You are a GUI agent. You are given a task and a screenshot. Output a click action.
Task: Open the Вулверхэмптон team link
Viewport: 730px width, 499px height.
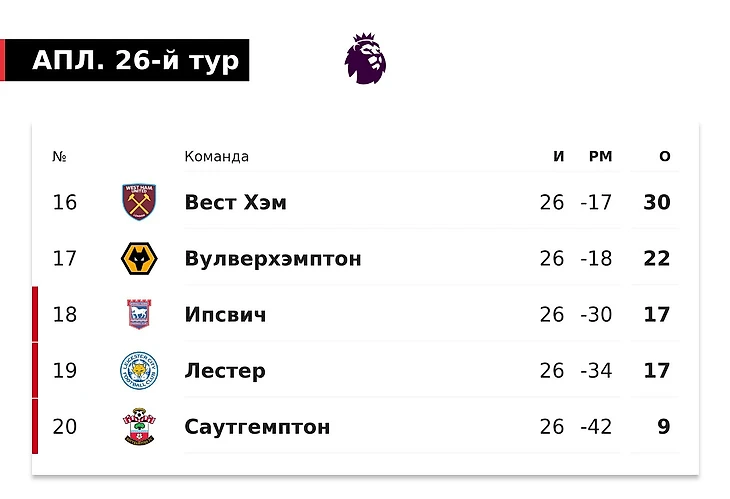273,258
